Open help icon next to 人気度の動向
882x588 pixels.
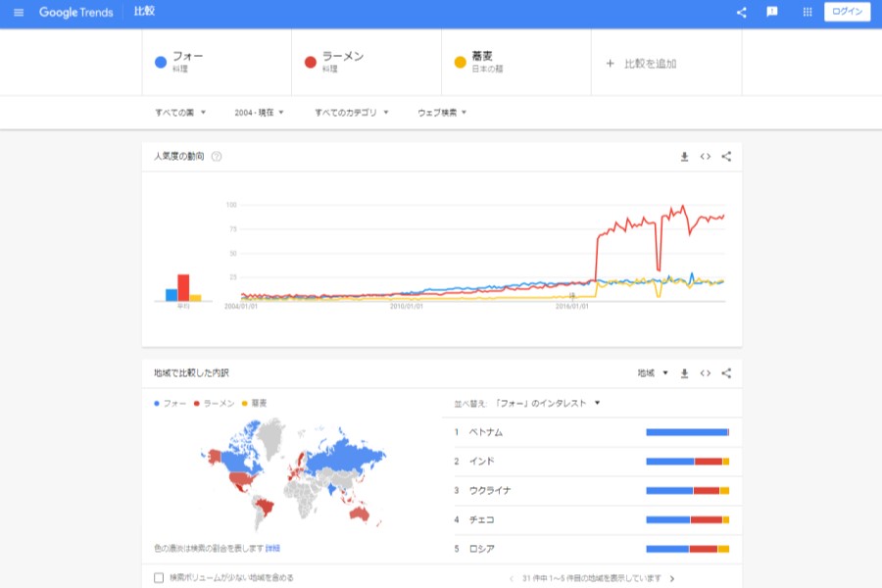pyautogui.click(x=217, y=157)
